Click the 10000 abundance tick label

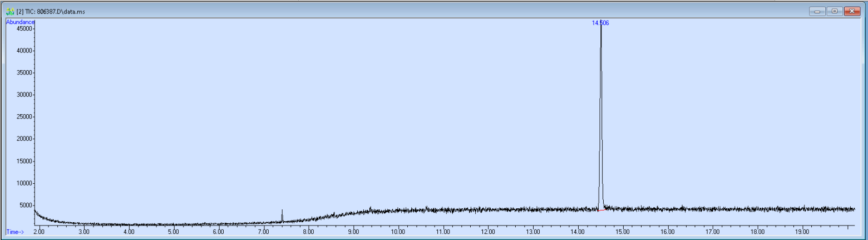coord(26,183)
